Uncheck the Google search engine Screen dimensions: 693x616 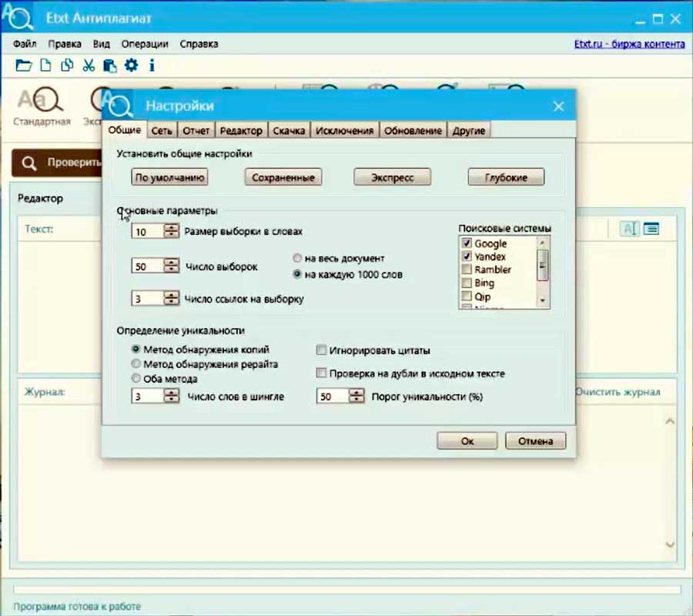467,243
